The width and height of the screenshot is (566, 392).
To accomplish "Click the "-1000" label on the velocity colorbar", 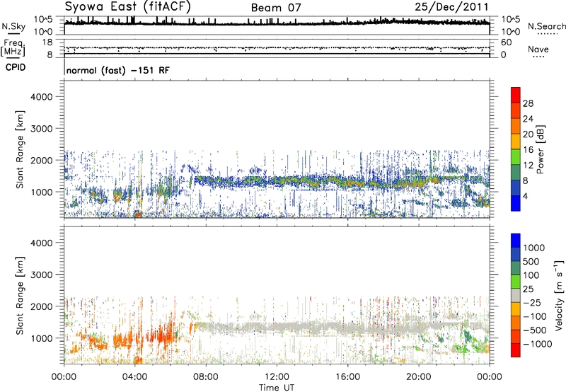I will (x=538, y=344).
